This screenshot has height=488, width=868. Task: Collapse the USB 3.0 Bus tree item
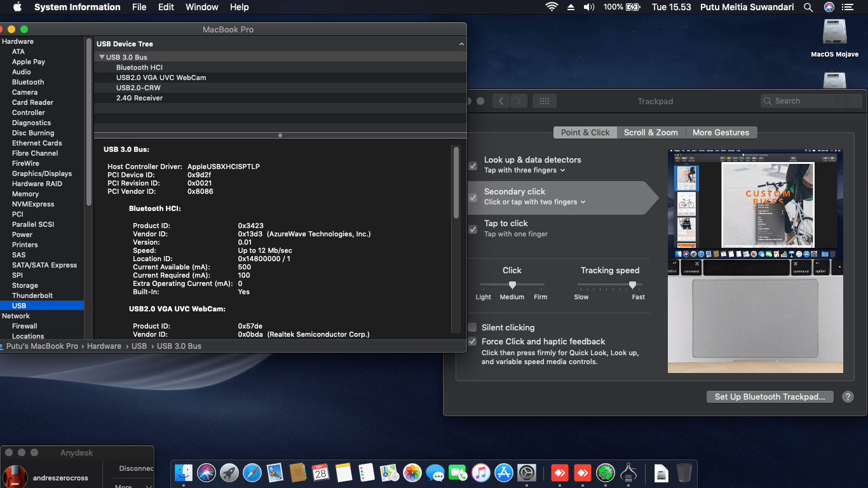102,57
